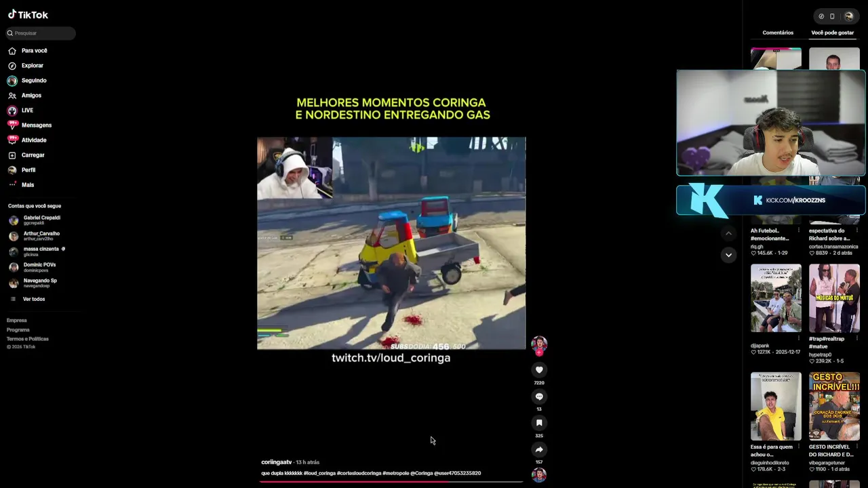Viewport: 868px width, 488px height.
Task: Switch to the Comentários tab
Action: pos(778,33)
